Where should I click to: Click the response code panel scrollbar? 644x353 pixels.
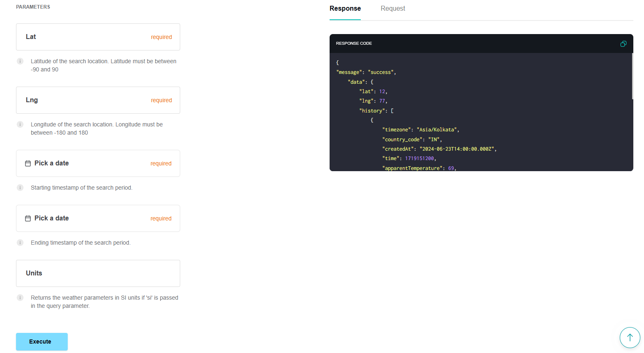632,76
